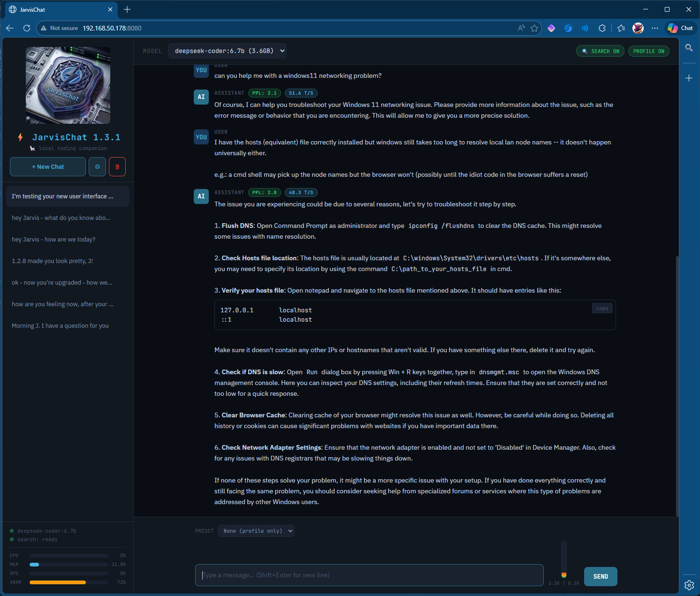Viewport: 700px width, 596px height.
Task: Click the YOU avatar beside hosts file message
Action: pos(201,137)
